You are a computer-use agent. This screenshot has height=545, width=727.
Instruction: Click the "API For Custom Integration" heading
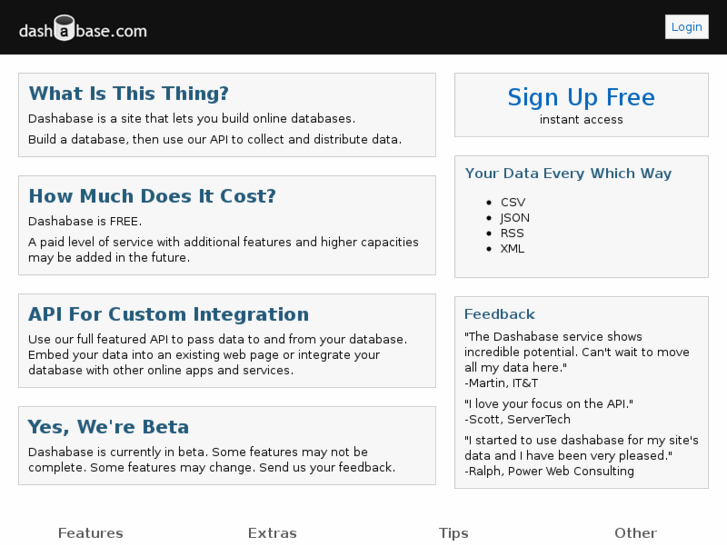(x=168, y=314)
